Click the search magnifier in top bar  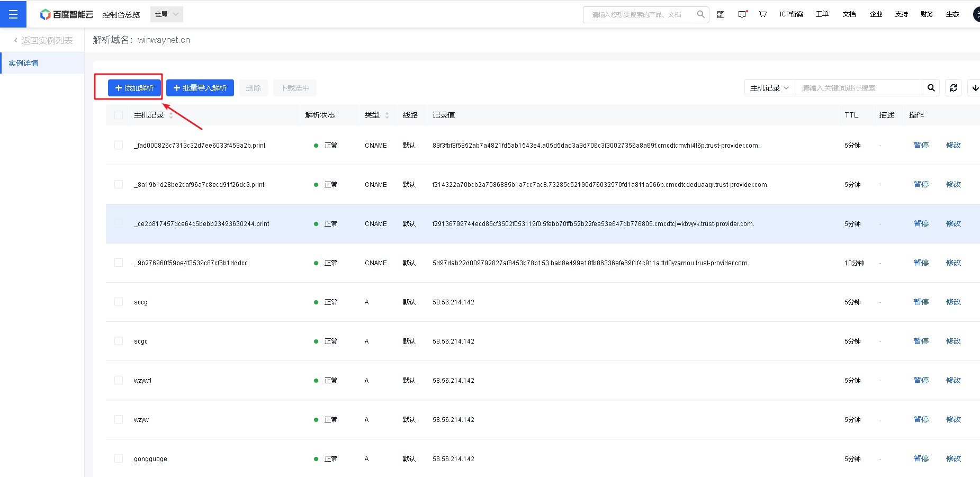coord(700,14)
